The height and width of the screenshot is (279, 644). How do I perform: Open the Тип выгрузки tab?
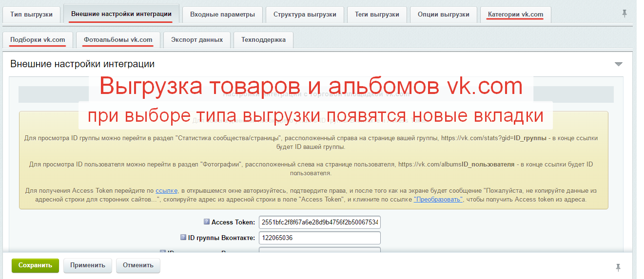[31, 15]
